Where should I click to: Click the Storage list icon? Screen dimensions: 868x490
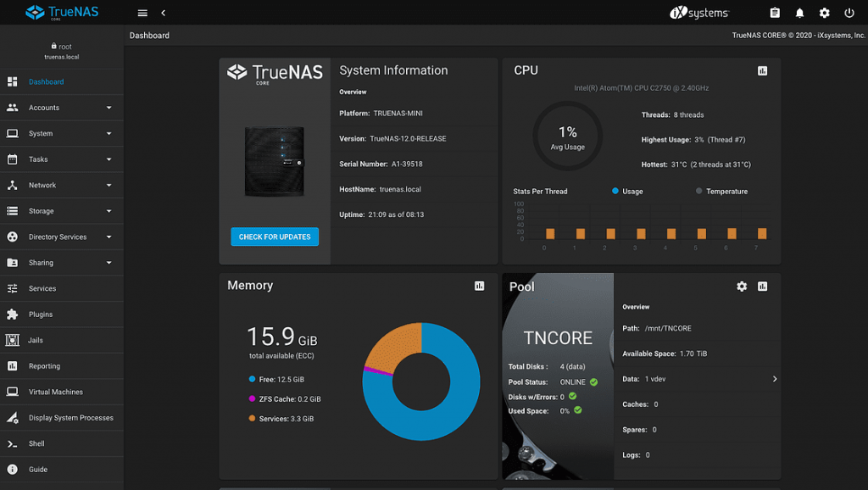pos(12,211)
